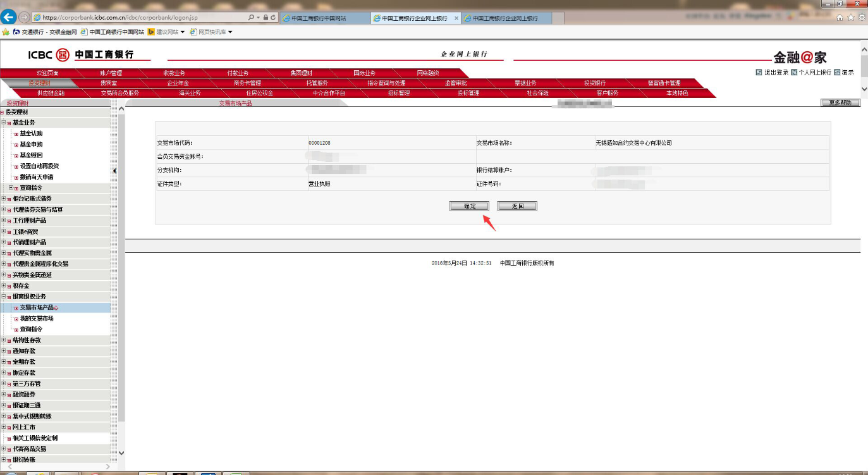868x475 pixels.
Task: Click browser back arrow button
Action: [8, 17]
